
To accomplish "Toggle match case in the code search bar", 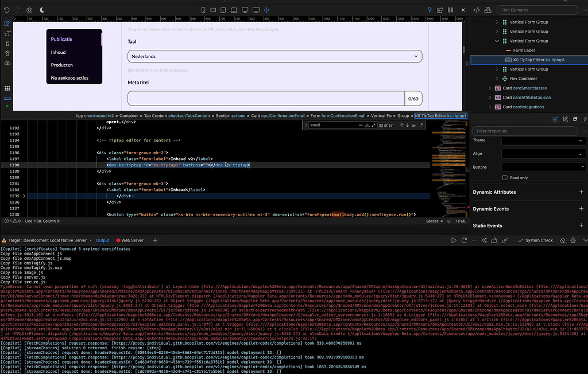I will 361,124.
